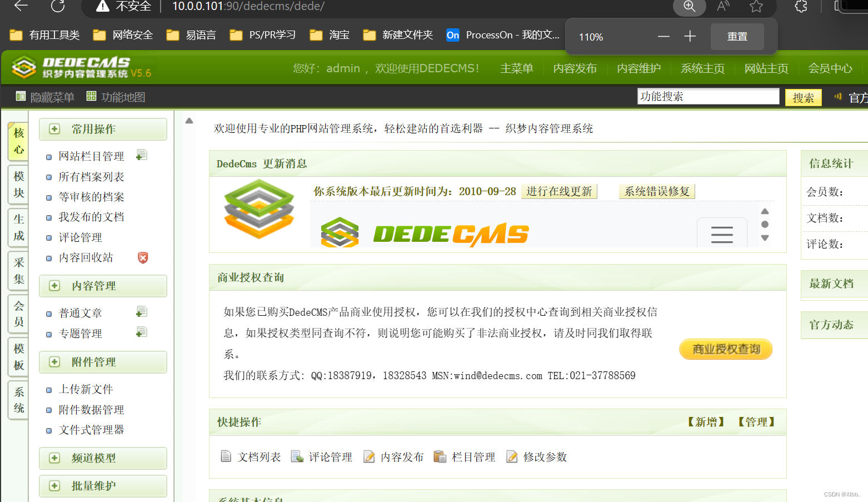Open ProcessOn bookmark
This screenshot has height=502, width=868.
pos(503,35)
